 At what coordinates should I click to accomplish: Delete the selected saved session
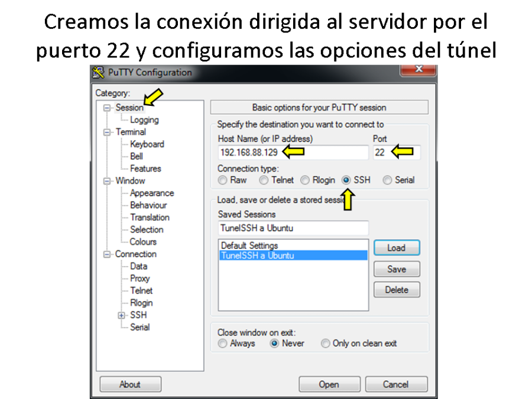[x=397, y=290]
